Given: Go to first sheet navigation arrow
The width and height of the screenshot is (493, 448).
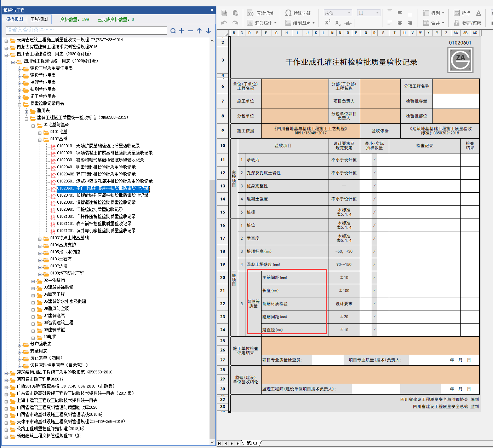Looking at the screenshot, I should tap(220, 443).
